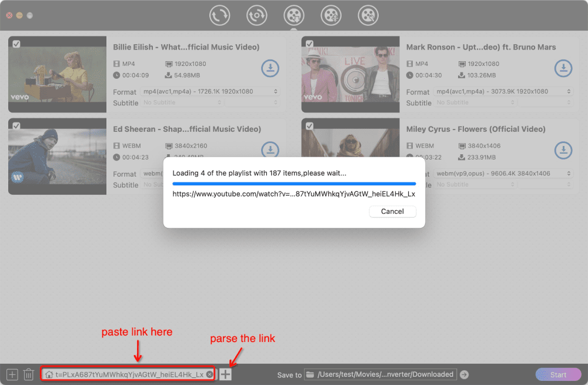Cancel the playlist loading dialog
This screenshot has height=385, width=588.
point(392,211)
